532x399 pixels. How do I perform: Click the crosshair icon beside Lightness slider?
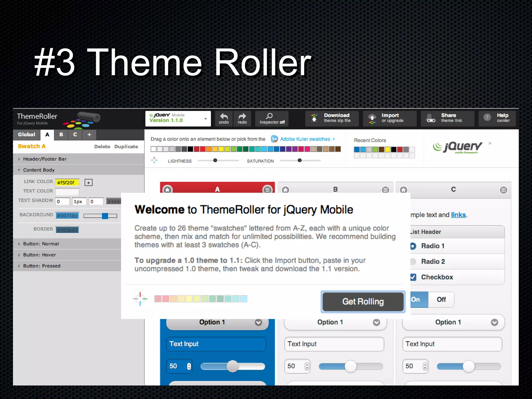pos(154,160)
